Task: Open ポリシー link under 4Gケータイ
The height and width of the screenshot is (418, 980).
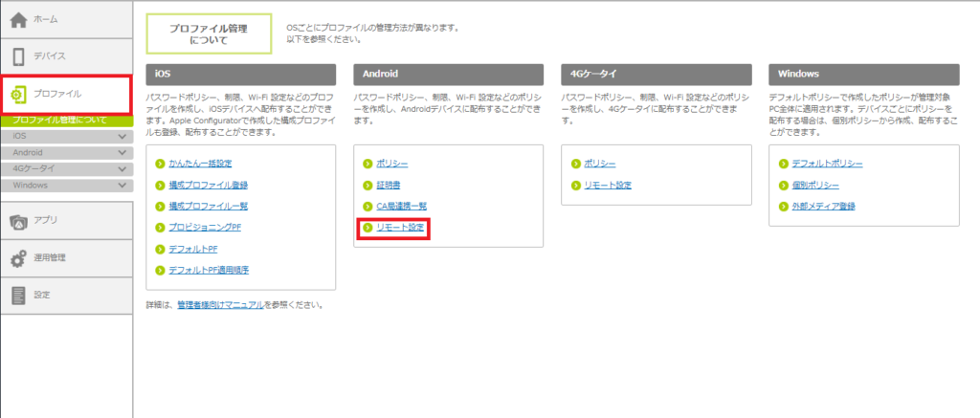Action: pyautogui.click(x=599, y=165)
